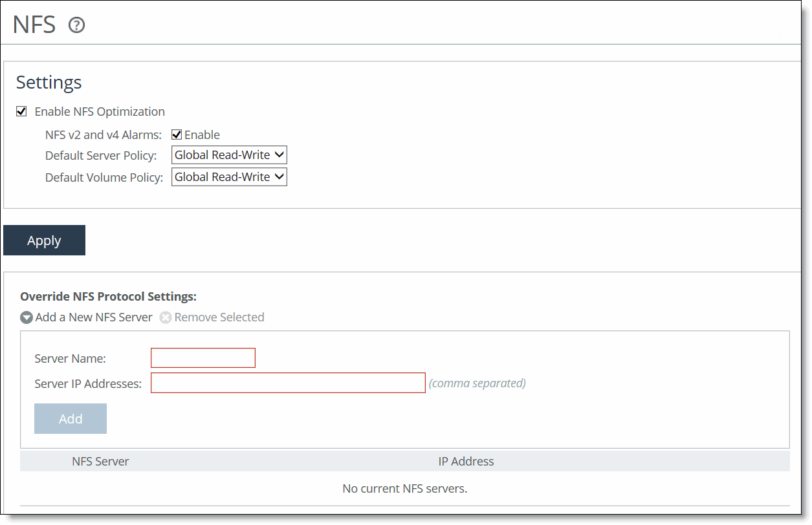Open the NFS help icon
Screen dimensions: 812x525
point(76,25)
